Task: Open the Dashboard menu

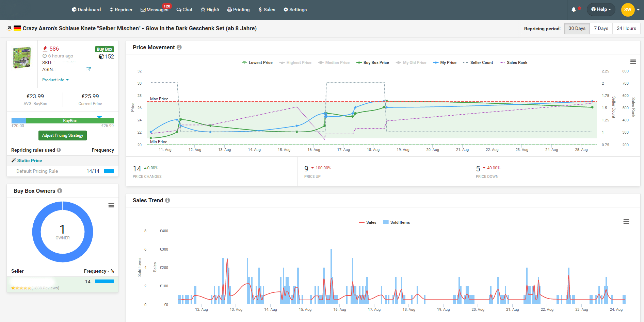Action: point(86,10)
